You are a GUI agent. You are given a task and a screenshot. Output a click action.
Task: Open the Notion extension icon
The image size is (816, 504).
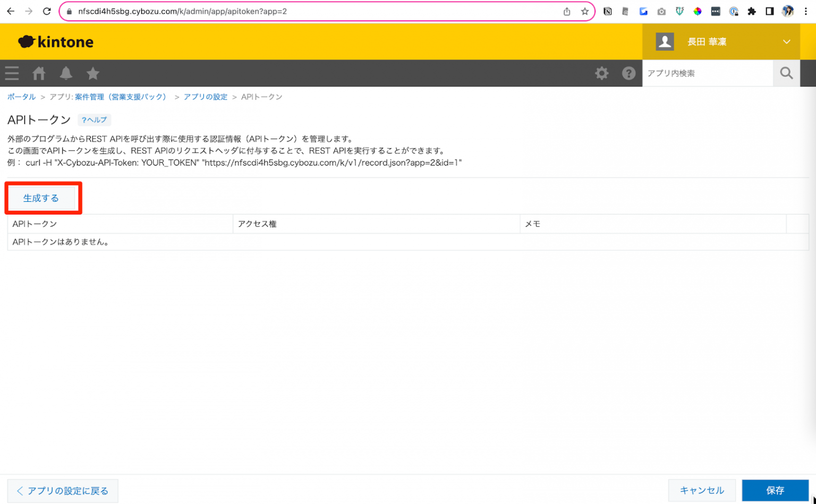(x=607, y=11)
